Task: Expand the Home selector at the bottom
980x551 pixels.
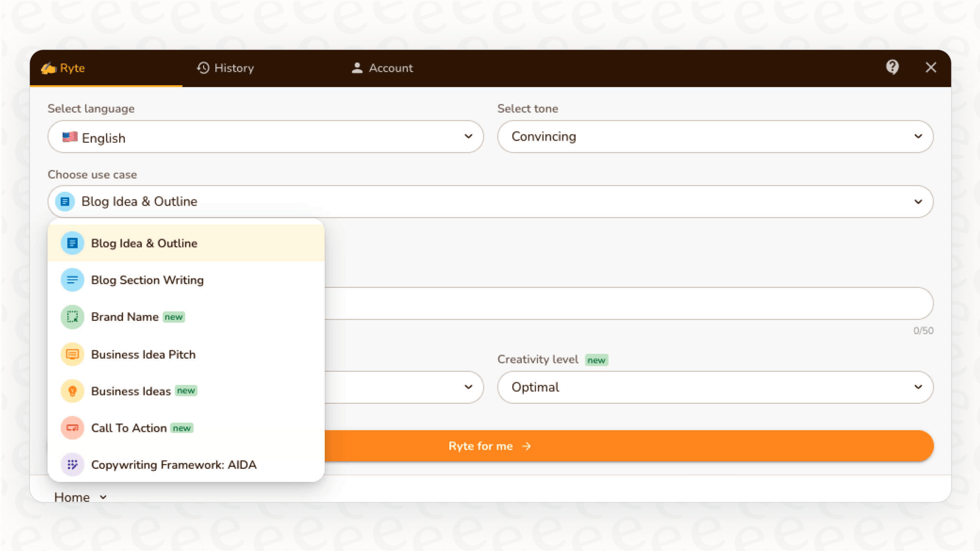Action: click(80, 497)
